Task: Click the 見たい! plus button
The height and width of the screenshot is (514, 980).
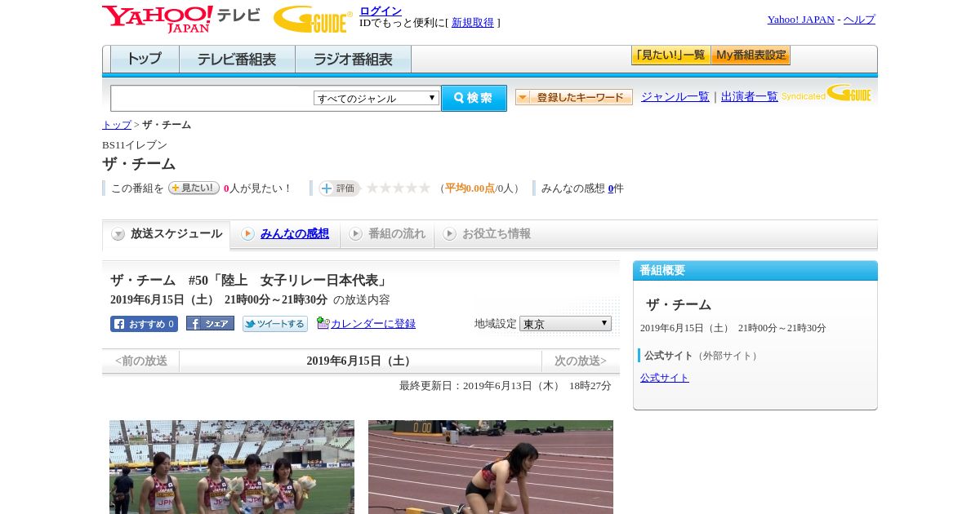Action: [194, 188]
